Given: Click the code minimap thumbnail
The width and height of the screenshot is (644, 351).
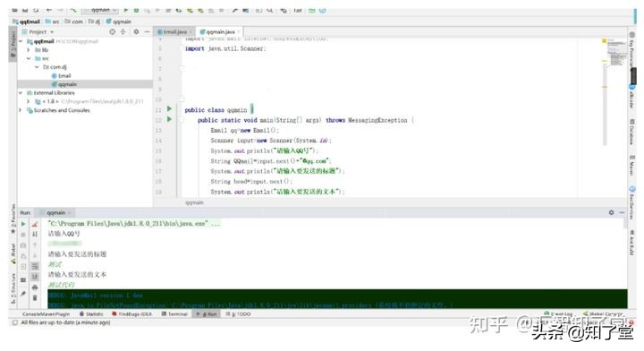Looking at the screenshot, I should (616, 53).
